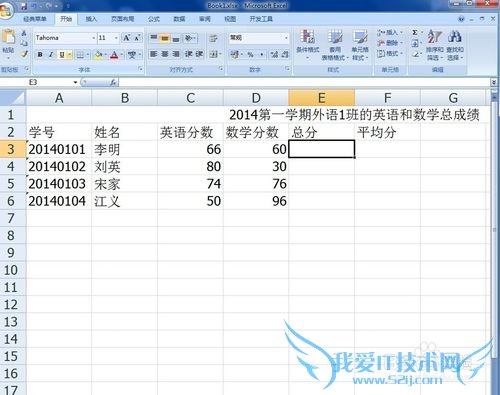Toggle Italic formatting
This screenshot has height=395, width=500.
click(x=51, y=54)
